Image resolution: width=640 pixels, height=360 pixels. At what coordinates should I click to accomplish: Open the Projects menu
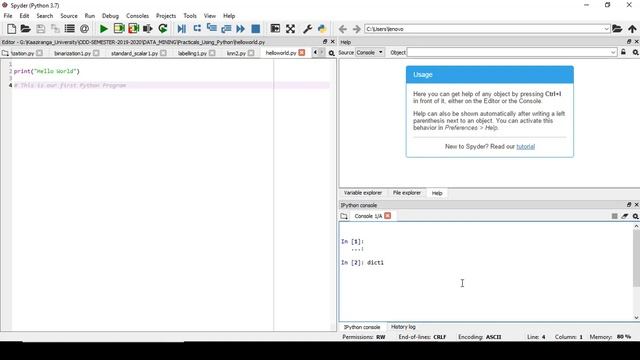pos(166,16)
